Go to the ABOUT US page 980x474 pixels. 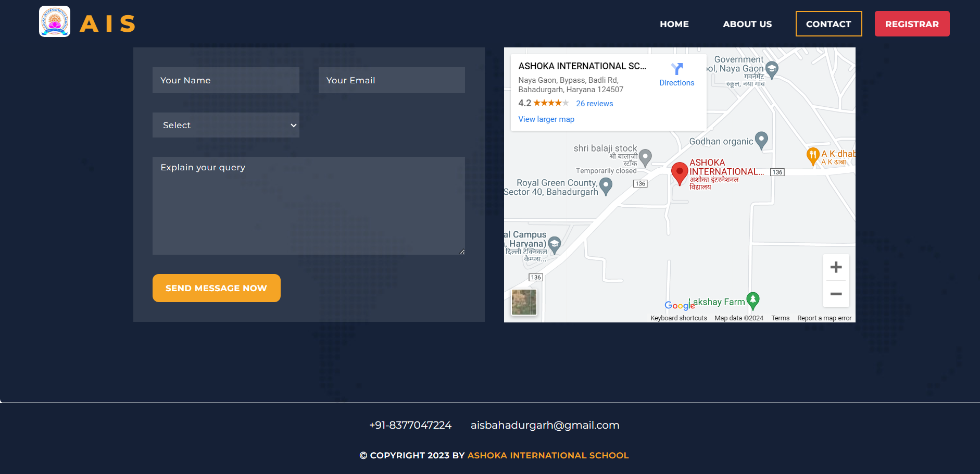(x=747, y=24)
